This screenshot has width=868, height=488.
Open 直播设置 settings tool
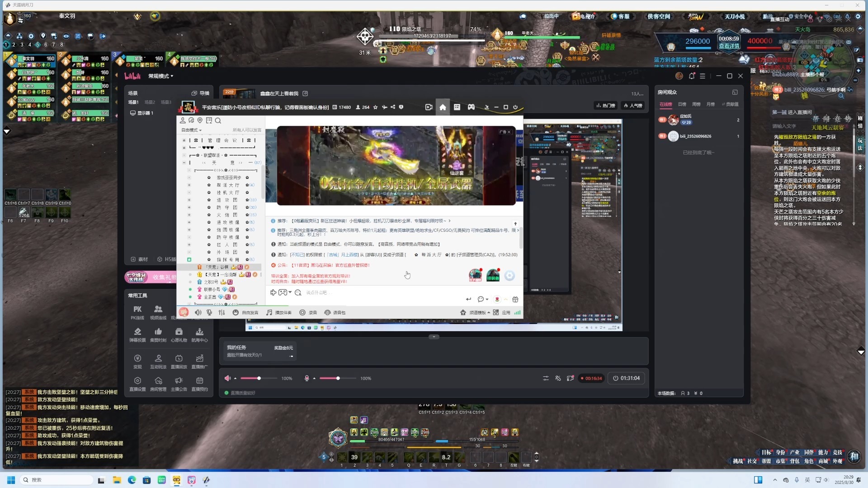click(137, 384)
